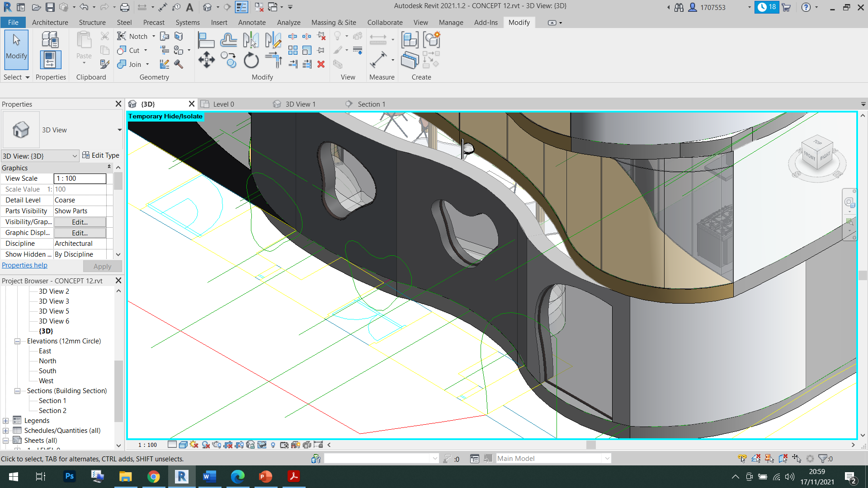Toggle Sun Path off/on icon
The width and height of the screenshot is (868, 488).
click(194, 445)
